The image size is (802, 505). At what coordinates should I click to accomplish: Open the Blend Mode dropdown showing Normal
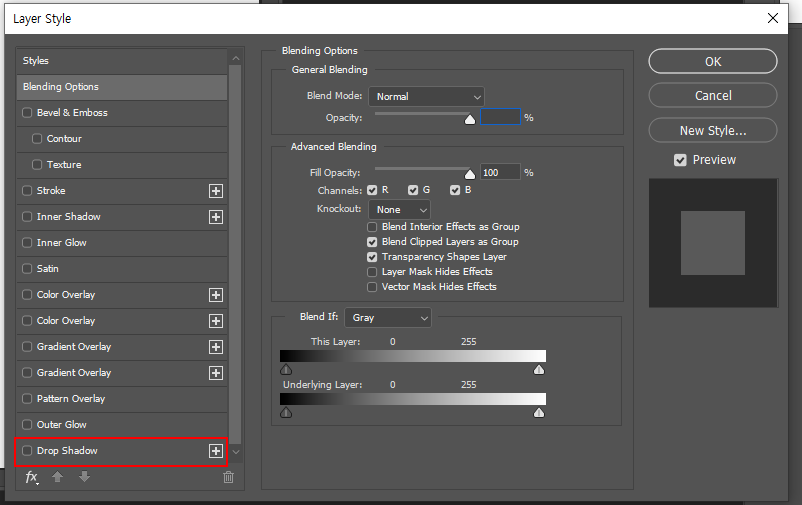click(x=426, y=96)
